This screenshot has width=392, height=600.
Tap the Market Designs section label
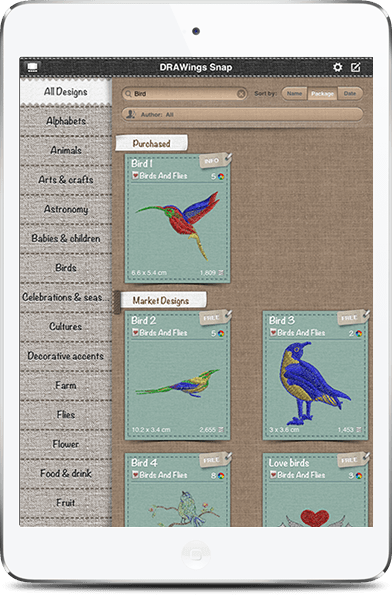[x=161, y=300]
